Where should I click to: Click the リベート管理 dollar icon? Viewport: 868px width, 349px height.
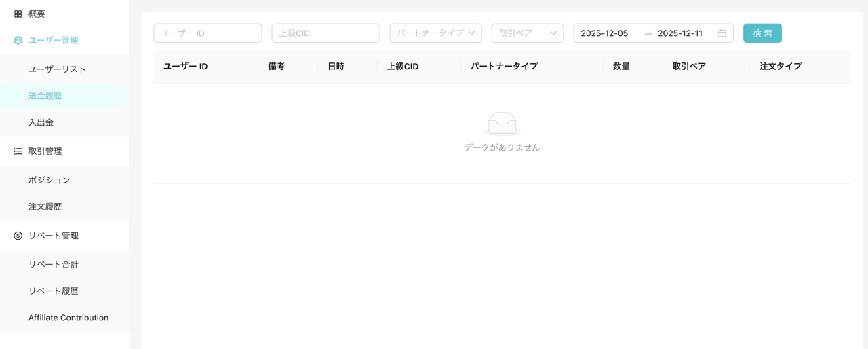coord(18,236)
